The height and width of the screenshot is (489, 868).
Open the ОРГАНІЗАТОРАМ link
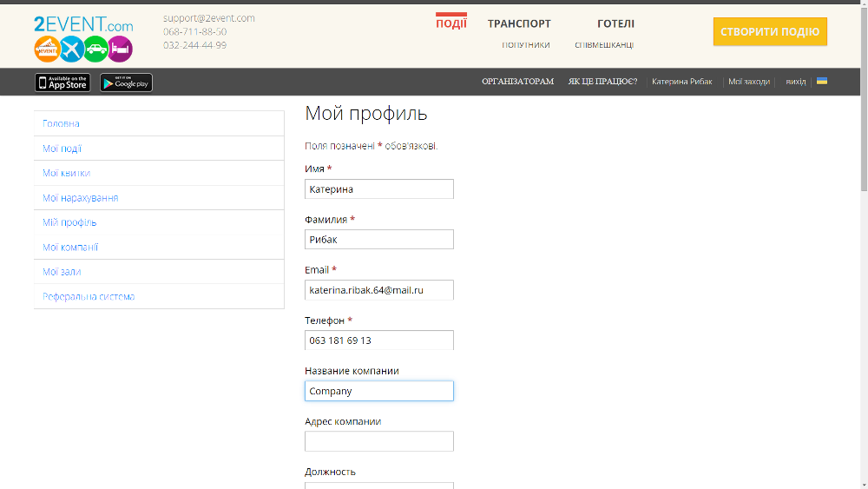[x=517, y=82]
